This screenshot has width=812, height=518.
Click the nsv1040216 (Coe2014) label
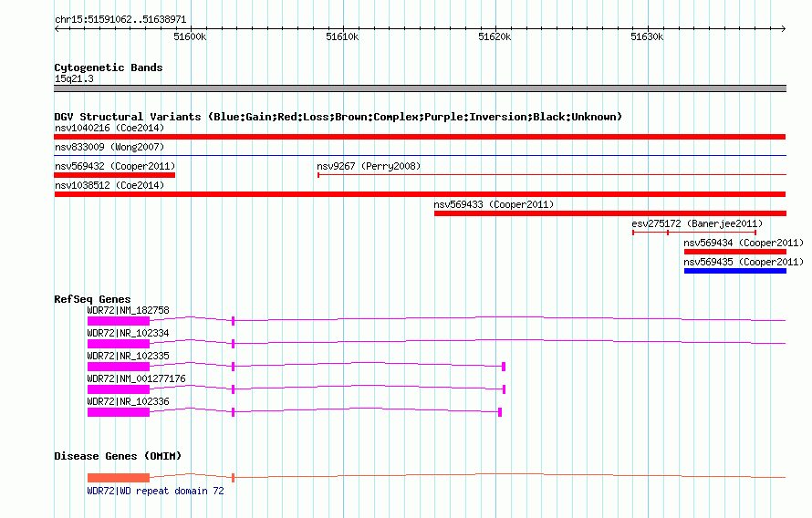click(x=109, y=128)
